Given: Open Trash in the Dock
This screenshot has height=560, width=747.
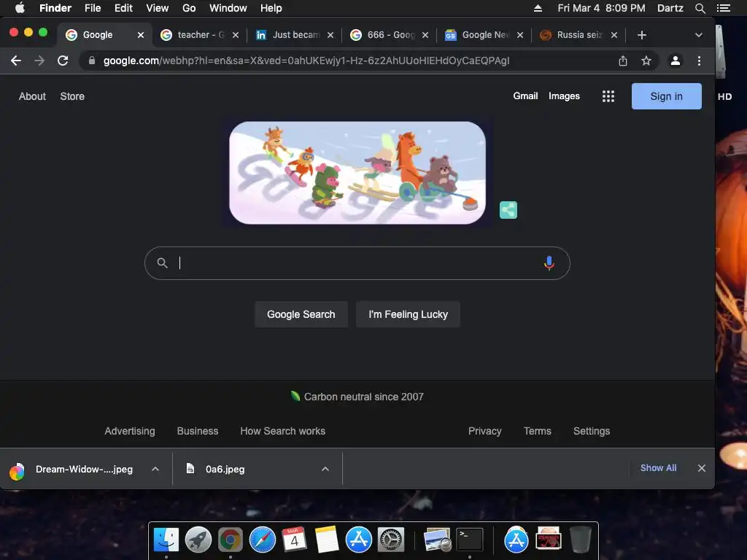Looking at the screenshot, I should pos(580,540).
